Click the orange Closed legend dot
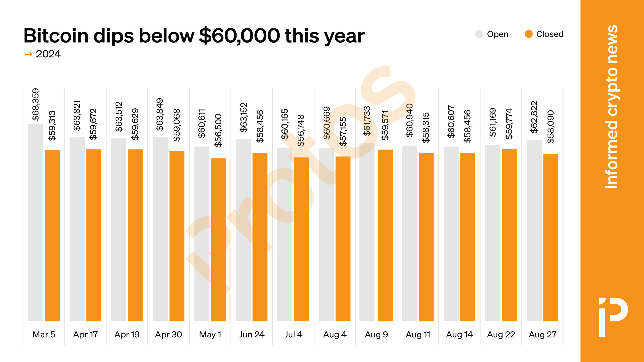 528,34
